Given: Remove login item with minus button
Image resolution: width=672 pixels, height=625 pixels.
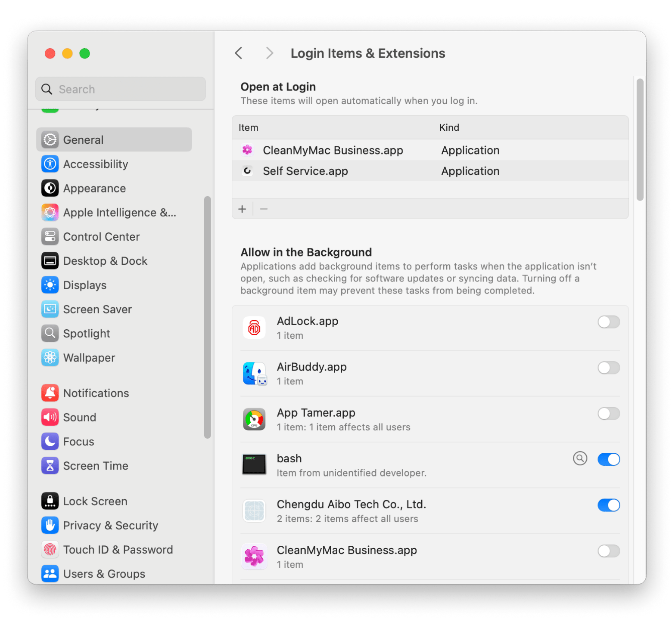Looking at the screenshot, I should pos(264,209).
